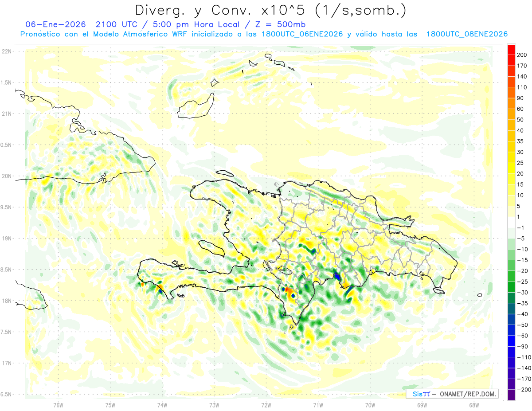This screenshot has height=411, width=532.
Task: Select latitude label "8.5N"
Action: click(x=6, y=270)
